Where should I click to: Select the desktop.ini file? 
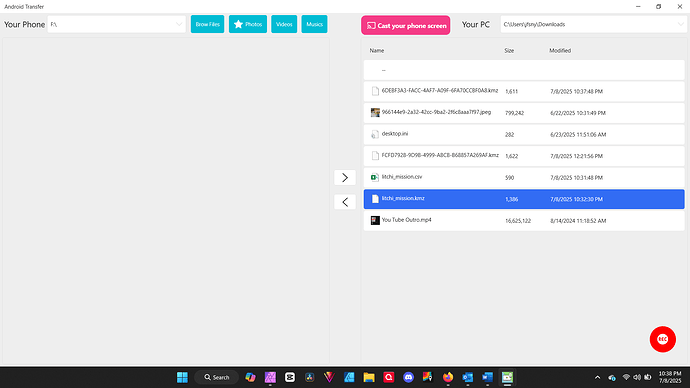[x=524, y=134]
